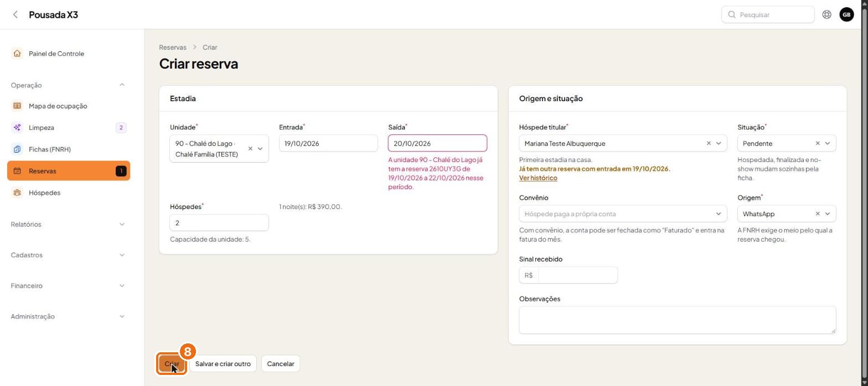Open the Situação dropdown arrow
Screen dimensions: 868x386
coord(828,143)
